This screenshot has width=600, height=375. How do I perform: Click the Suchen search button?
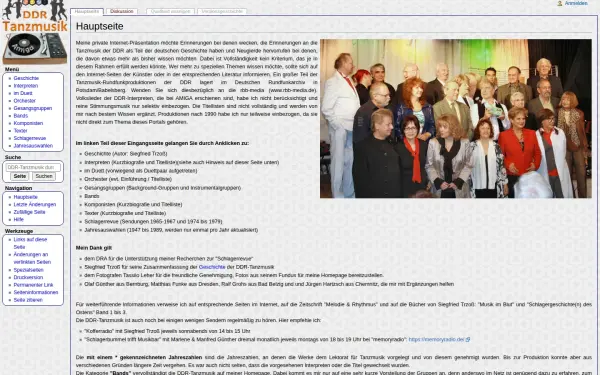click(44, 176)
